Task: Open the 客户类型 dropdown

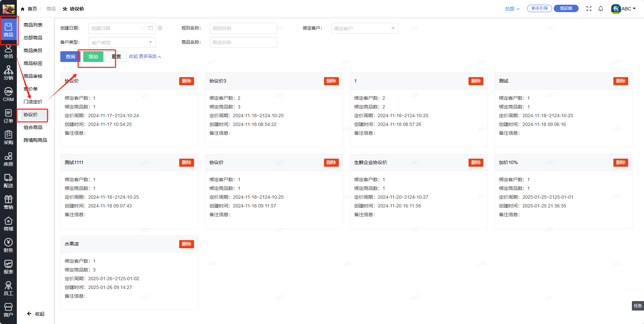Action: pyautogui.click(x=122, y=42)
